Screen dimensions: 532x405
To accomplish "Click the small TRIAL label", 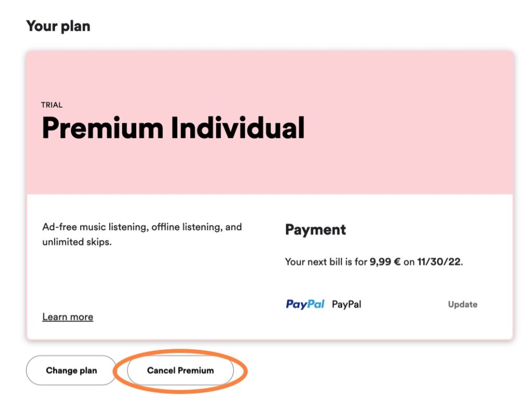I will pyautogui.click(x=51, y=105).
